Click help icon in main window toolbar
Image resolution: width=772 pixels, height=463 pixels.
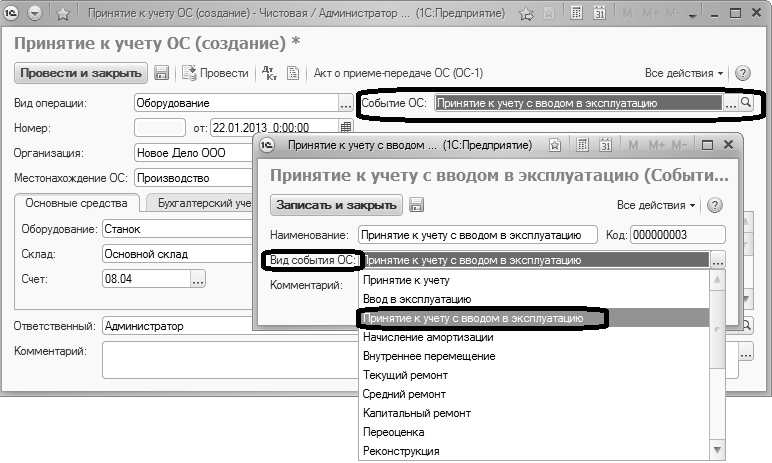point(742,73)
